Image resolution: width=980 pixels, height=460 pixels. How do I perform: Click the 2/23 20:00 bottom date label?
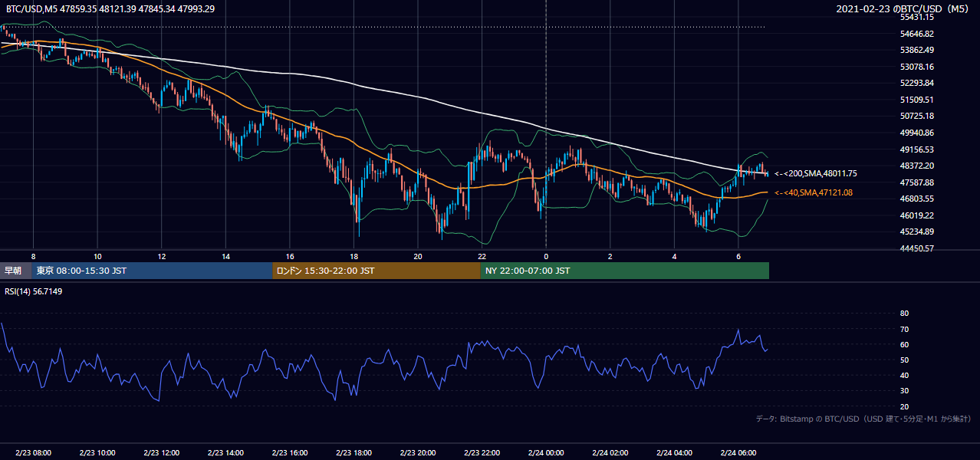click(x=417, y=452)
